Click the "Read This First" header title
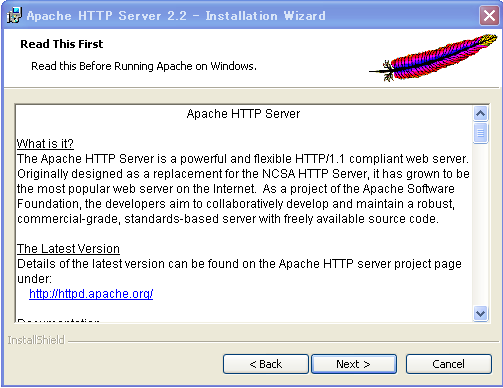503x388 pixels. pyautogui.click(x=62, y=44)
